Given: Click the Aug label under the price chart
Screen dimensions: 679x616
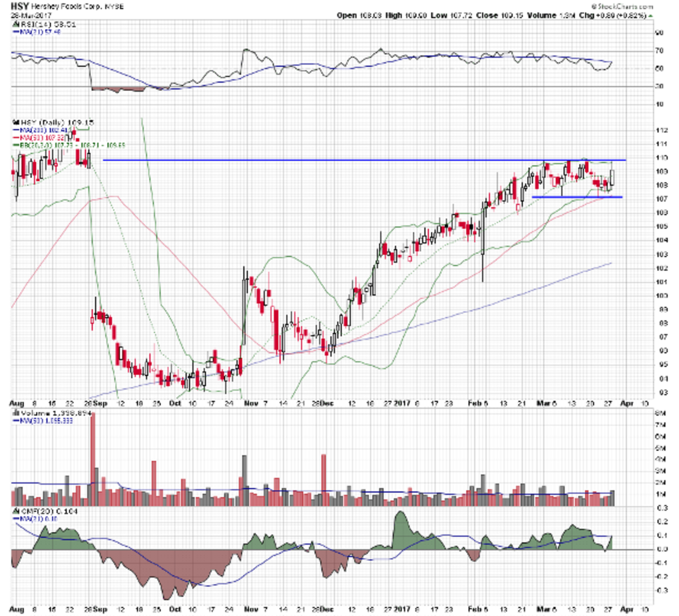Looking at the screenshot, I should (17, 403).
